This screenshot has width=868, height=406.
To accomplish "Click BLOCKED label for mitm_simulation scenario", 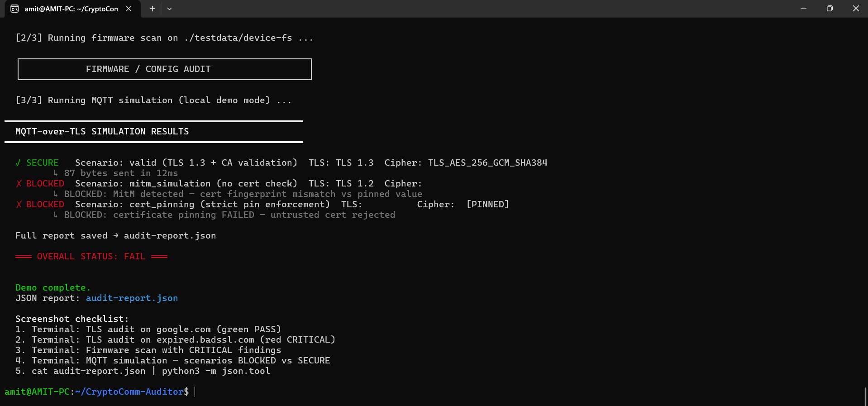I will 45,183.
